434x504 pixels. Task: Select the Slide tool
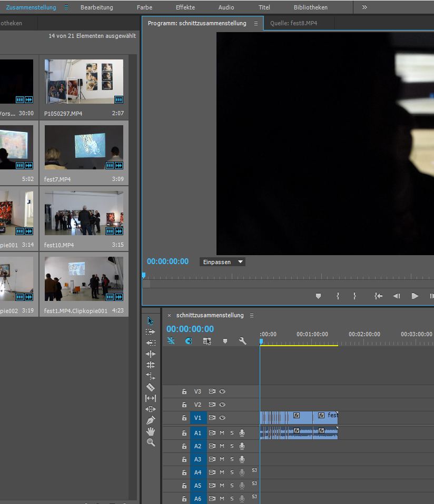(151, 409)
